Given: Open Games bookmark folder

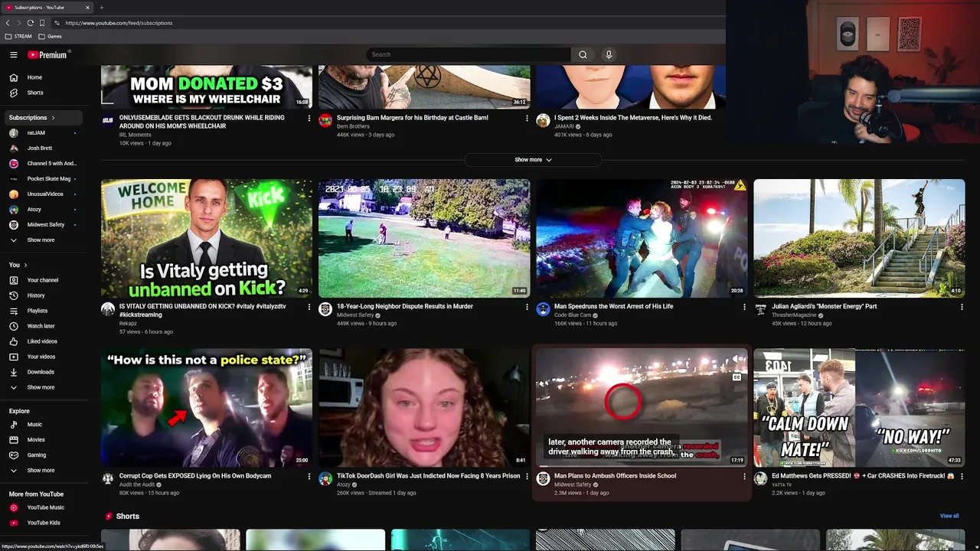Looking at the screenshot, I should pos(51,36).
